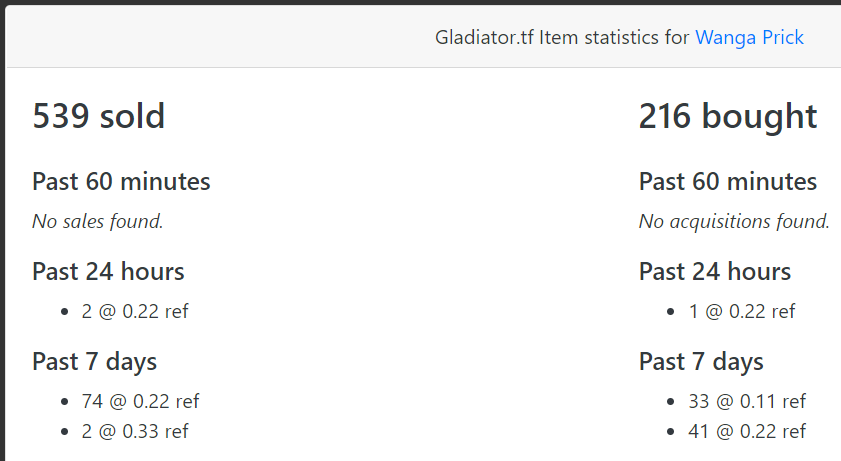Select Past 24 hours heading under bought
The image size is (841, 461).
point(714,272)
